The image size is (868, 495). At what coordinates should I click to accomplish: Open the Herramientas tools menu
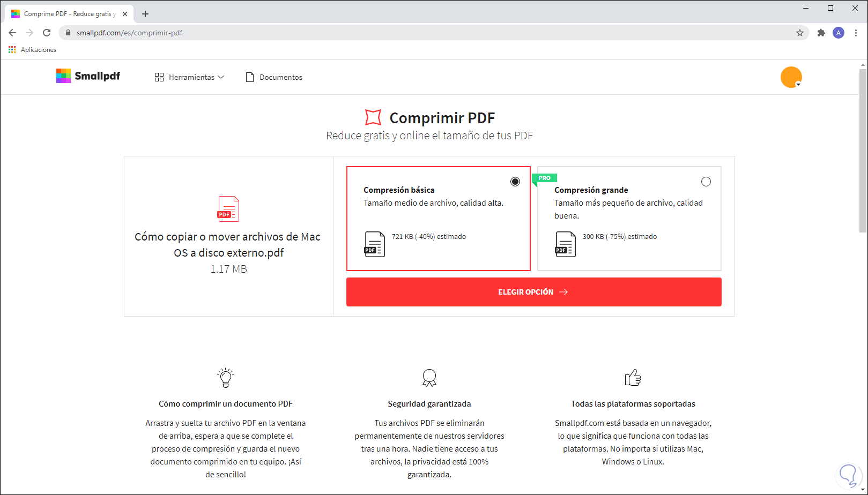click(189, 77)
